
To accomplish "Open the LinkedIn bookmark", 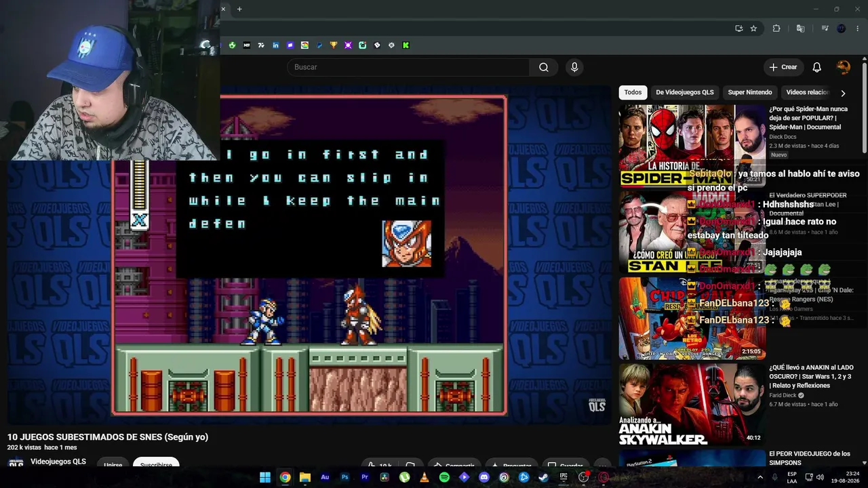I will [275, 45].
